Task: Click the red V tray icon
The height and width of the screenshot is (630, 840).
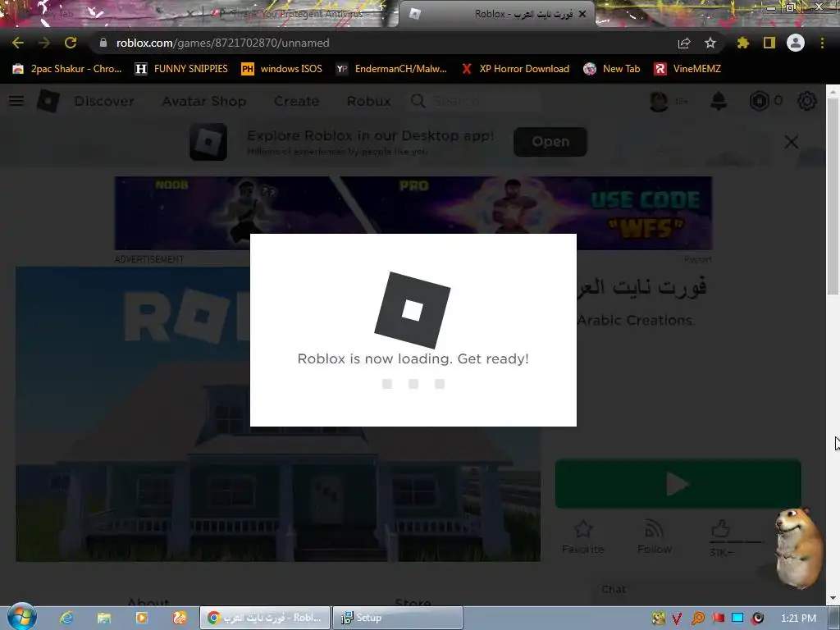Action: pos(677,619)
